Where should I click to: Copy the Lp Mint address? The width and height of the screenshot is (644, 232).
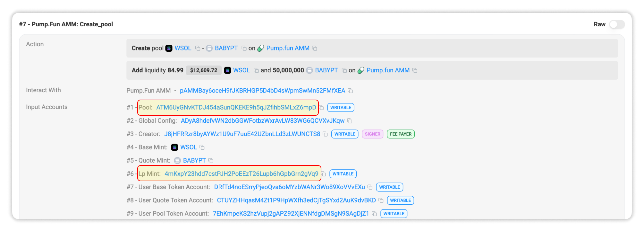[324, 174]
